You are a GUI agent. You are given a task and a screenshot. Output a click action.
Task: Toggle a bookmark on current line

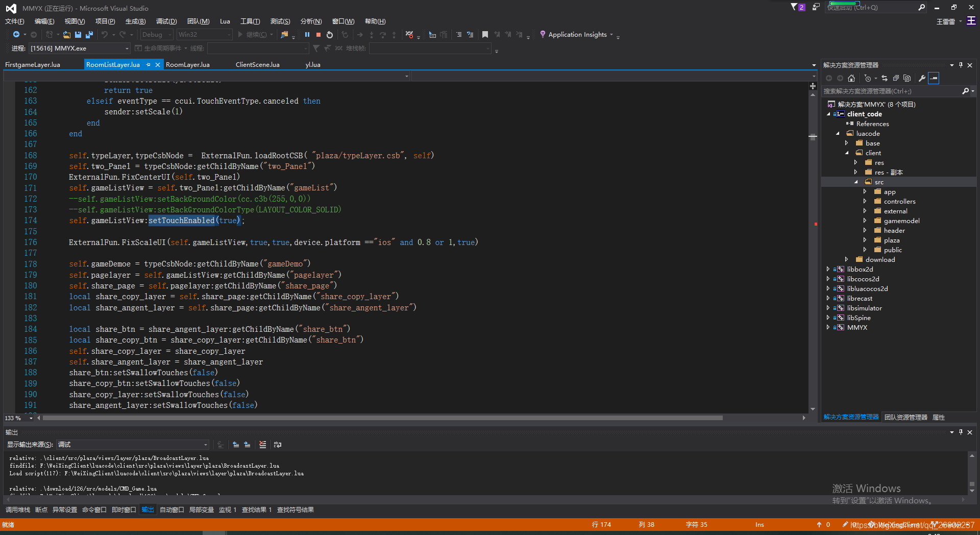tap(485, 35)
